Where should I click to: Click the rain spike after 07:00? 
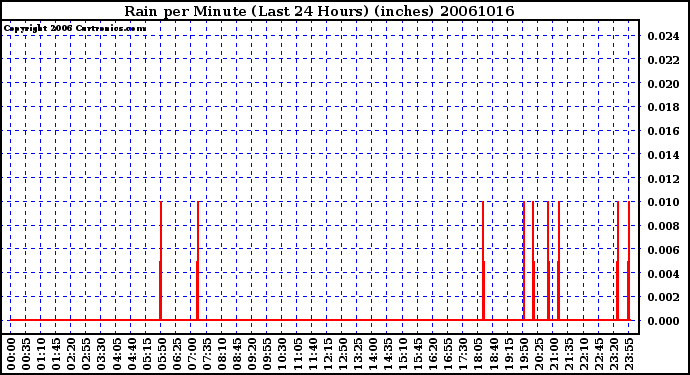point(198,261)
